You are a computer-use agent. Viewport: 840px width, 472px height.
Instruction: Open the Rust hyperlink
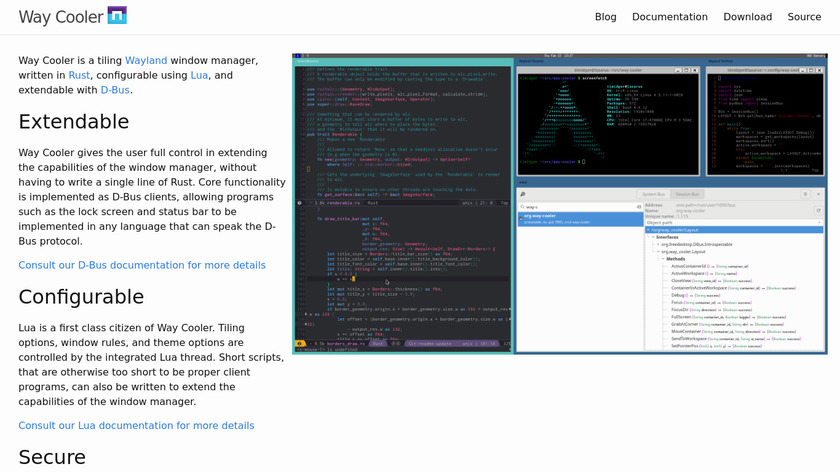coord(79,75)
